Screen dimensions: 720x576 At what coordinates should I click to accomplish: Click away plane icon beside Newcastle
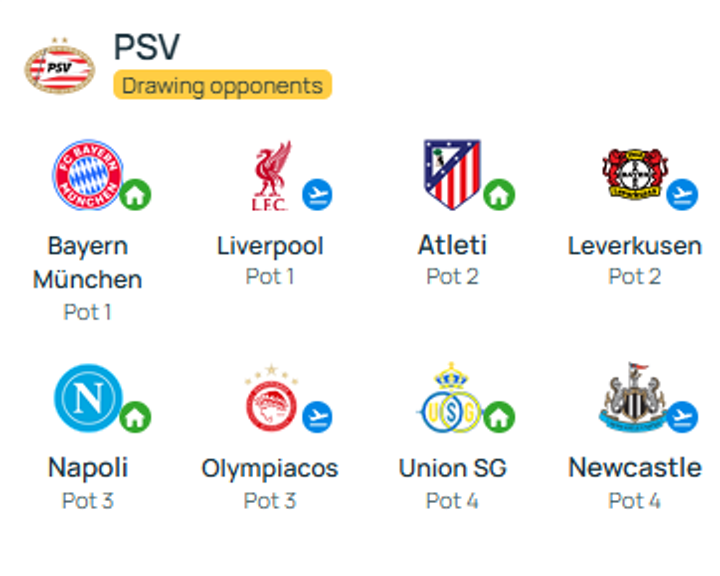[x=682, y=415]
